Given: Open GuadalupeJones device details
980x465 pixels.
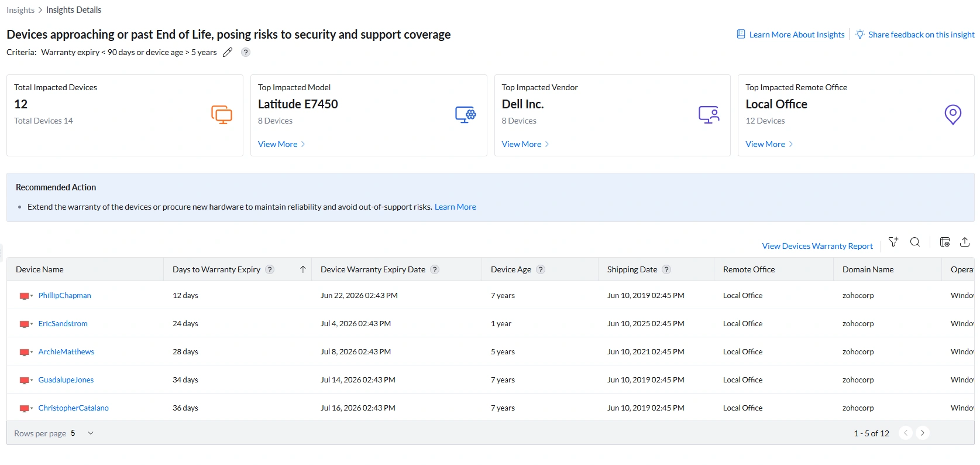Looking at the screenshot, I should click(x=66, y=380).
